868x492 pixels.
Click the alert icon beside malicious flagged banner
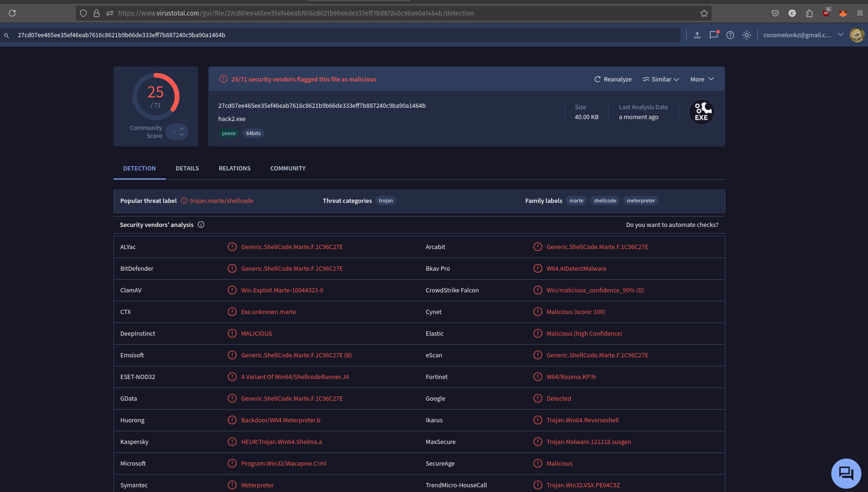click(x=224, y=79)
